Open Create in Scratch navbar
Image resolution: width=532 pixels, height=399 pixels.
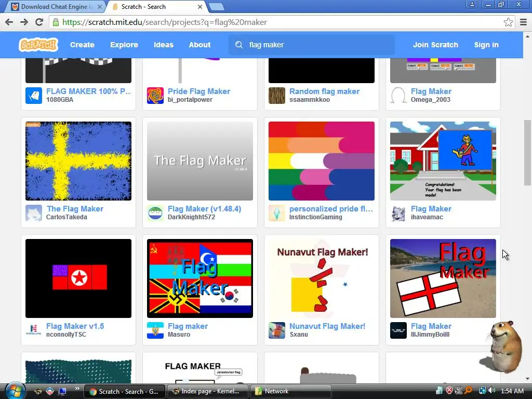[x=82, y=45]
